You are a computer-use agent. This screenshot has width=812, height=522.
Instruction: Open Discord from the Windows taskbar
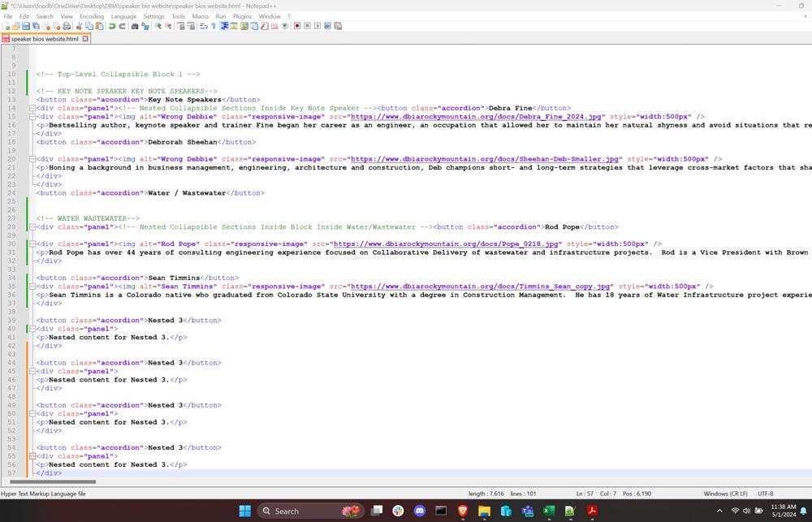point(419,511)
